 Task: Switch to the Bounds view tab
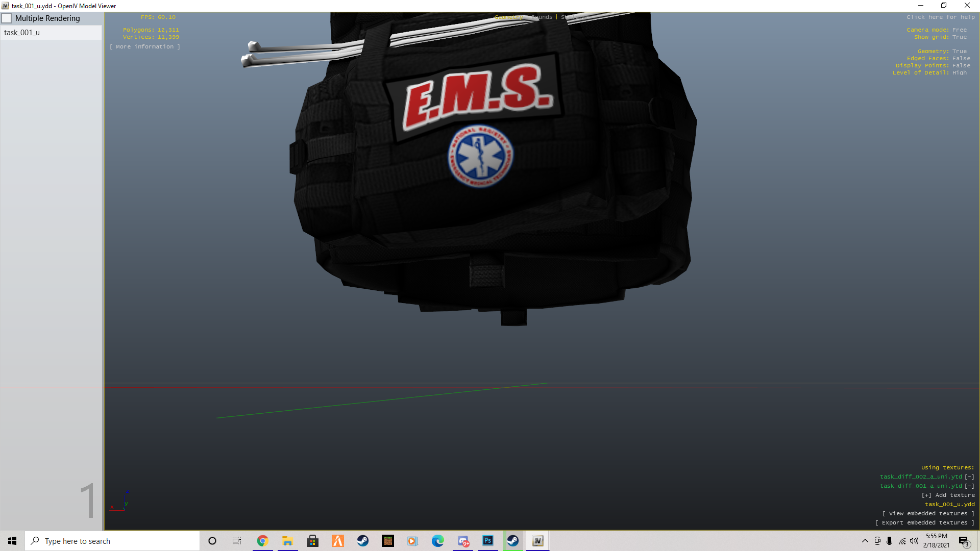pyautogui.click(x=542, y=17)
